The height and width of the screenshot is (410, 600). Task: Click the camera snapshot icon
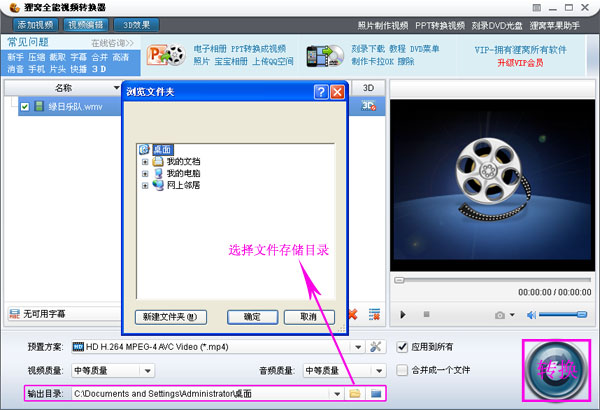point(499,315)
